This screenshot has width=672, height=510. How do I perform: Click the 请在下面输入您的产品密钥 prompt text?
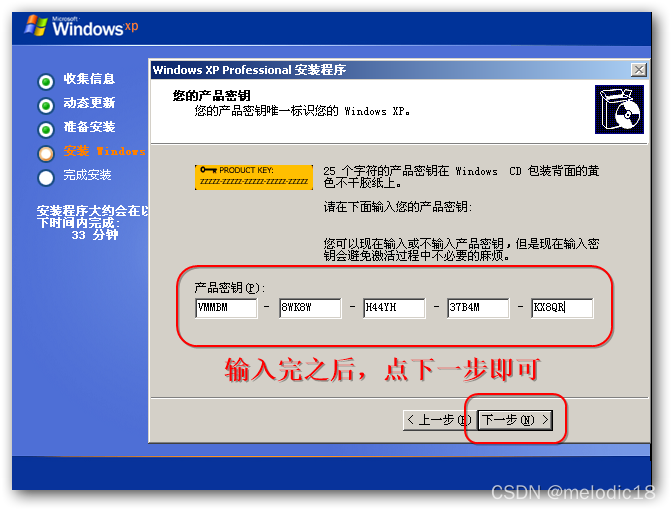tap(398, 207)
